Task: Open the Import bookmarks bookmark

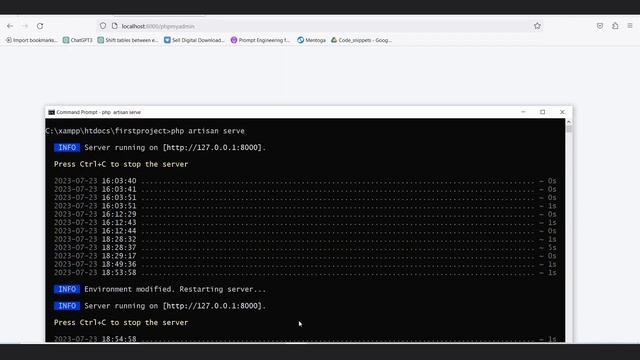Action: [x=31, y=40]
